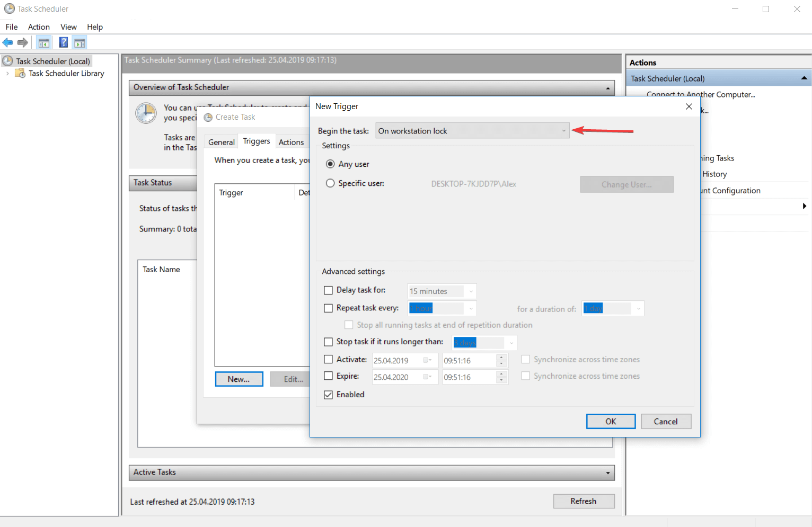Viewport: 812px width, 527px height.
Task: Enable the Delay task for checkbox
Action: 328,290
